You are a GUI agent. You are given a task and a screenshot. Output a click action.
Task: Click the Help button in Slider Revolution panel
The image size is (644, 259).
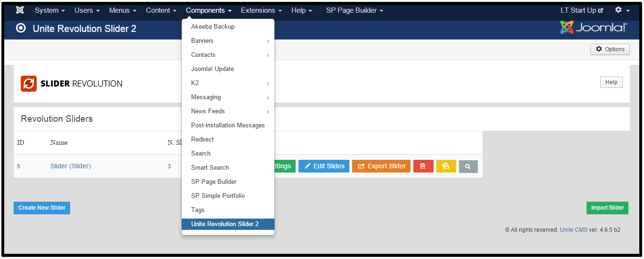611,82
